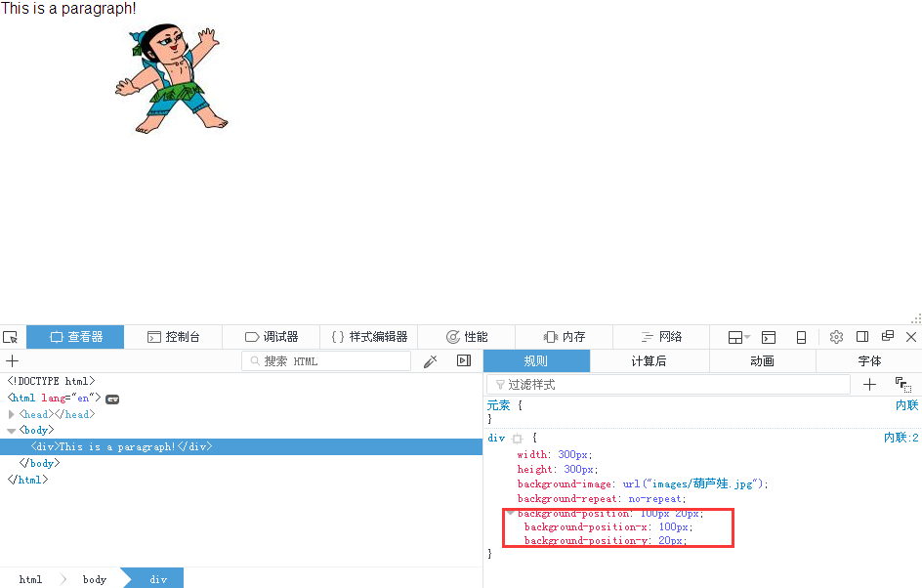Close the developer tools panel
Viewport: 922px width, 588px height.
pos(911,337)
